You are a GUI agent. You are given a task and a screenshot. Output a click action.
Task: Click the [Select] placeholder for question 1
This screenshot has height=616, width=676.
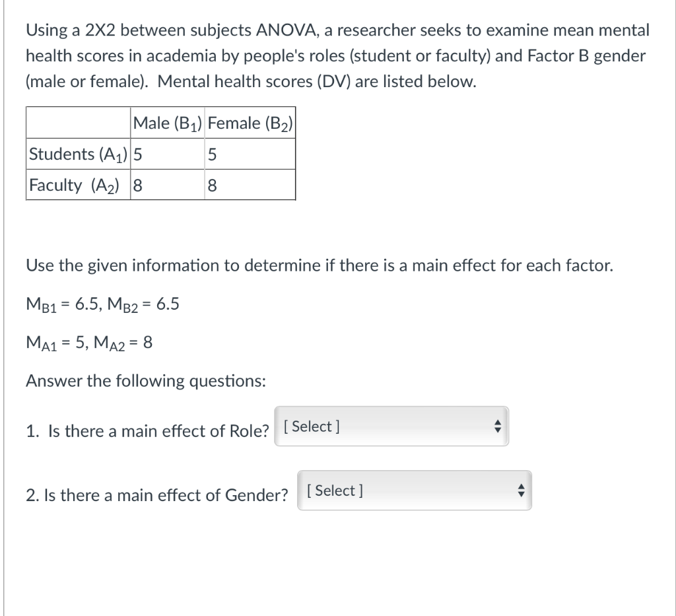(x=312, y=427)
